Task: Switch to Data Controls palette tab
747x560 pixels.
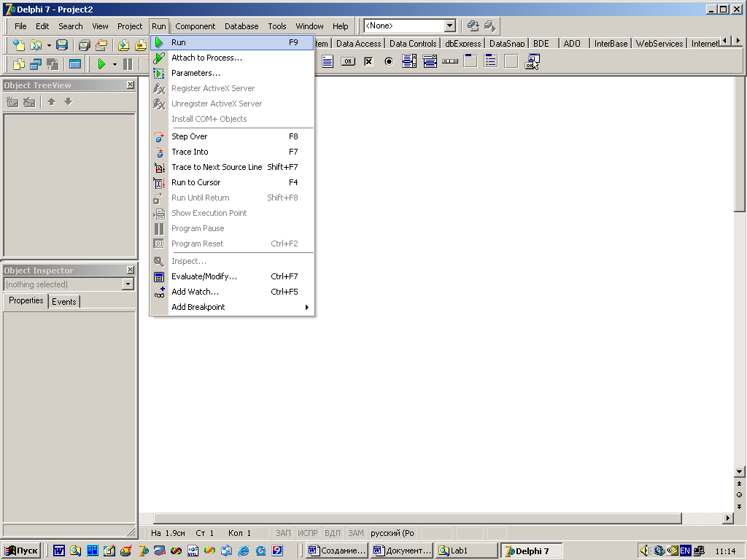Action: 413,43
